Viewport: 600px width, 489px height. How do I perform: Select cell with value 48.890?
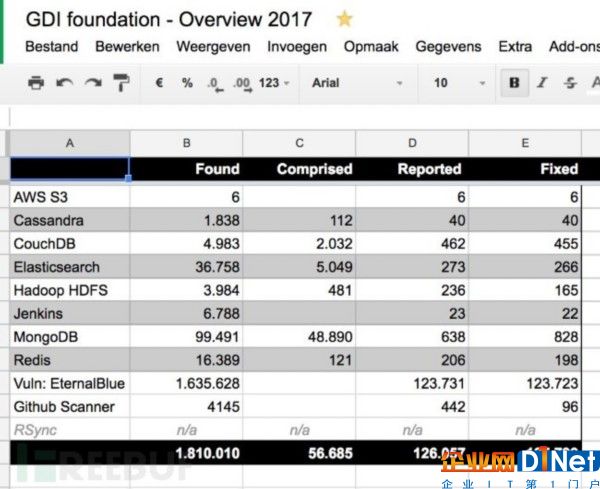pyautogui.click(x=299, y=337)
